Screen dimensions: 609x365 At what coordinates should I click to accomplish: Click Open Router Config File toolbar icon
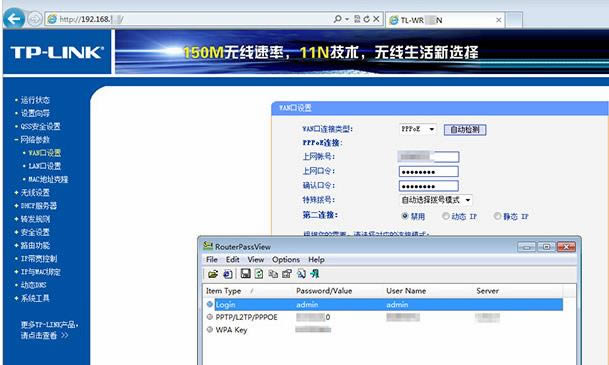pyautogui.click(x=212, y=274)
